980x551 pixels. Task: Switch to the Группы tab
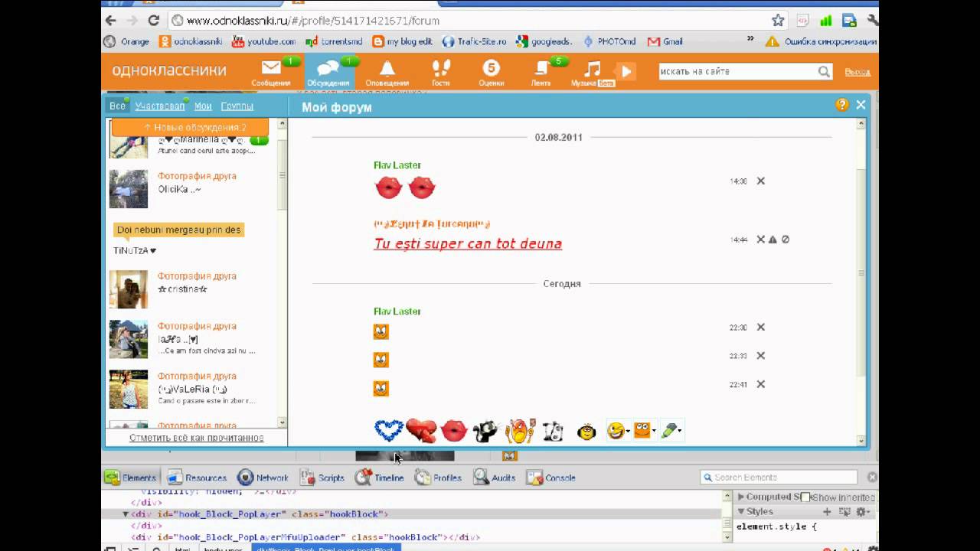[x=237, y=106]
